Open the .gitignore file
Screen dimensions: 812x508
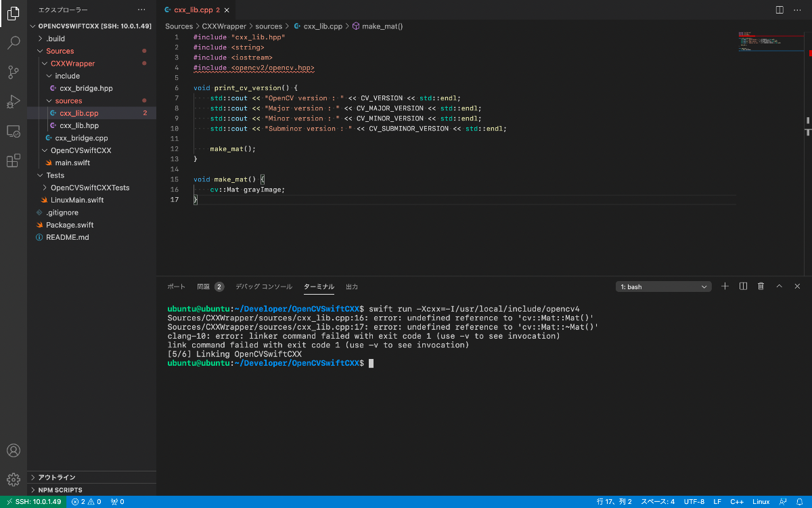pyautogui.click(x=62, y=213)
